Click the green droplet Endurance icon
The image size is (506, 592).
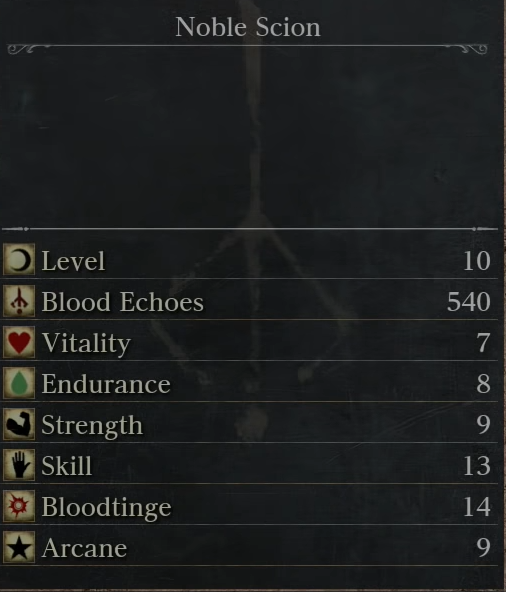click(x=19, y=383)
